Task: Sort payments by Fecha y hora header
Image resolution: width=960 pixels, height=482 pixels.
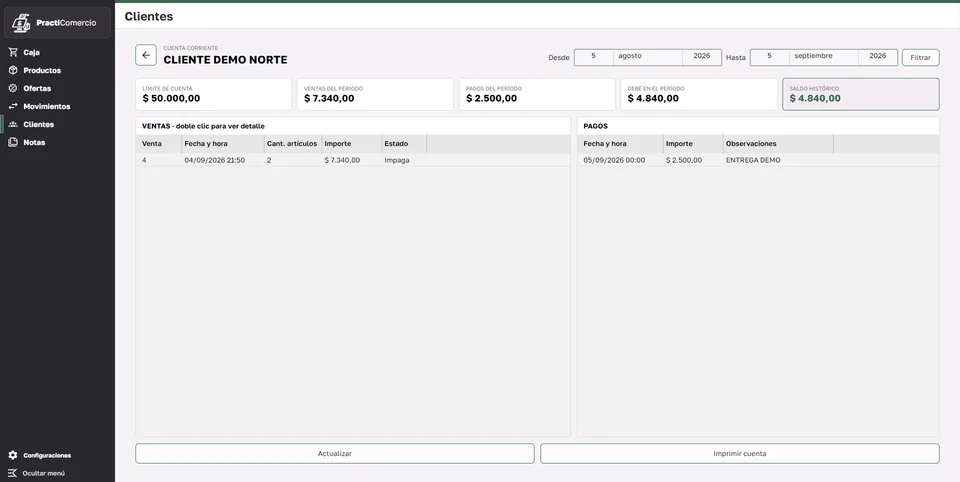Action: [x=620, y=144]
